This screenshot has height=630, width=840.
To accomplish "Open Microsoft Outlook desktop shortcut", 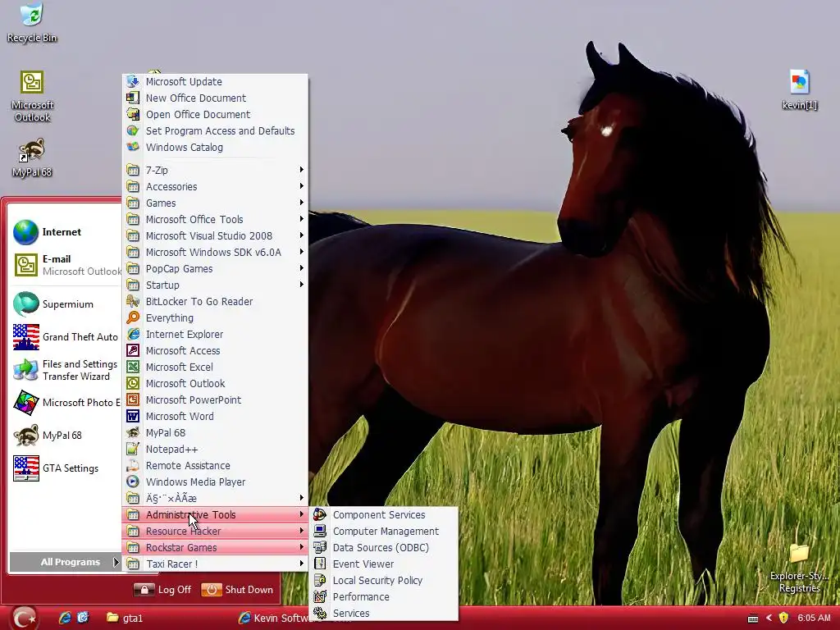I will (32, 97).
